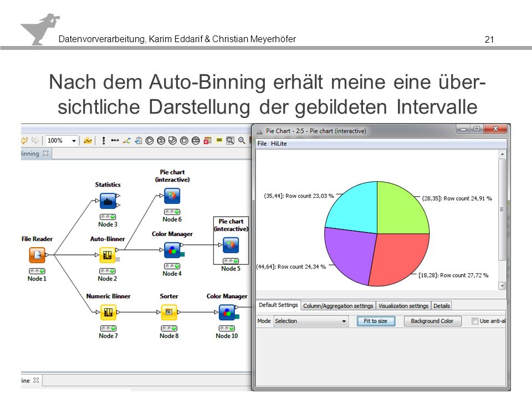The image size is (532, 399).
Task: Click the Node 3 status traffic light
Action: 108,217
